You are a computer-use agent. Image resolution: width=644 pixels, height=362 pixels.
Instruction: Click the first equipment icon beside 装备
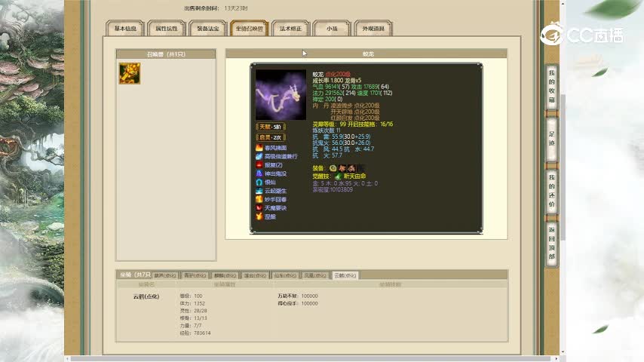coord(333,167)
